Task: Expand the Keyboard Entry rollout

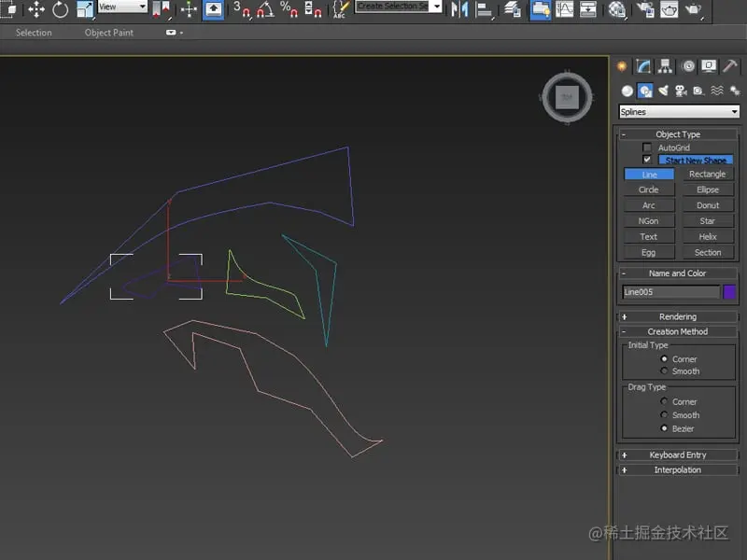Action: coord(678,455)
